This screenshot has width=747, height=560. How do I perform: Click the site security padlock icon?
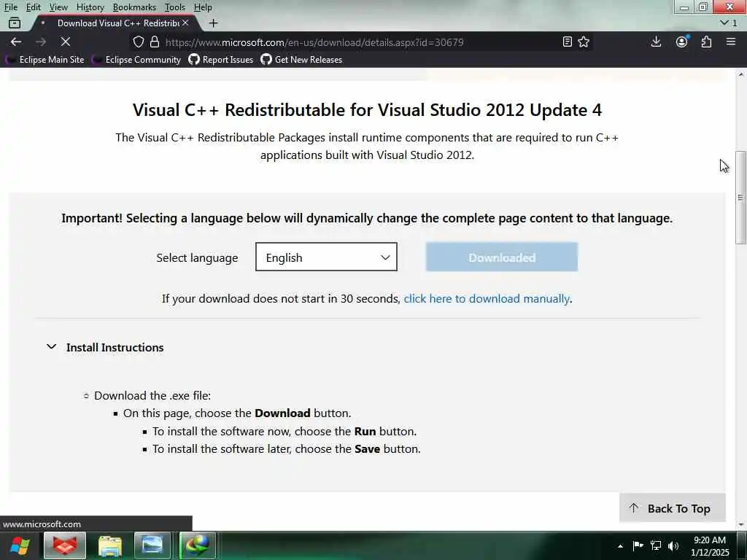click(x=155, y=42)
